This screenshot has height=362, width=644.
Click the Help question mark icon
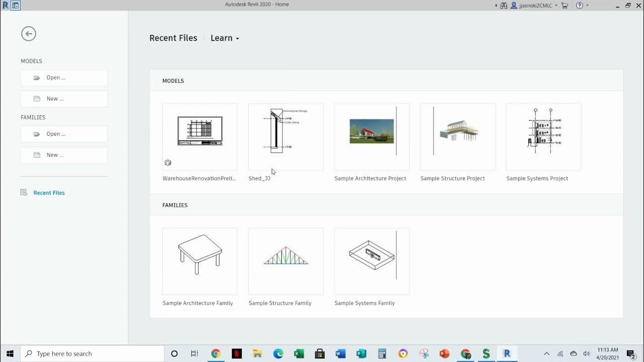coord(579,6)
